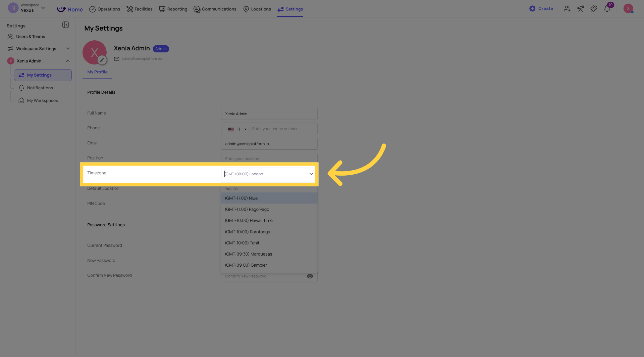Viewport: 644px width, 357px height.
Task: Click the Full Name input field
Action: [269, 114]
